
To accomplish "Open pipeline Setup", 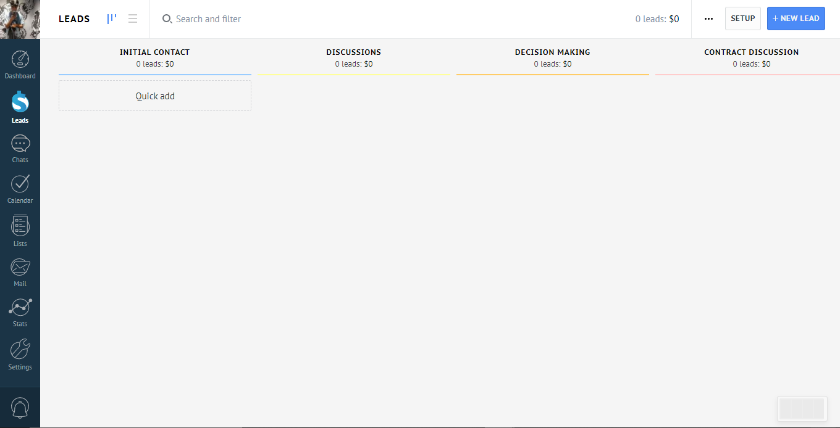I will click(742, 19).
